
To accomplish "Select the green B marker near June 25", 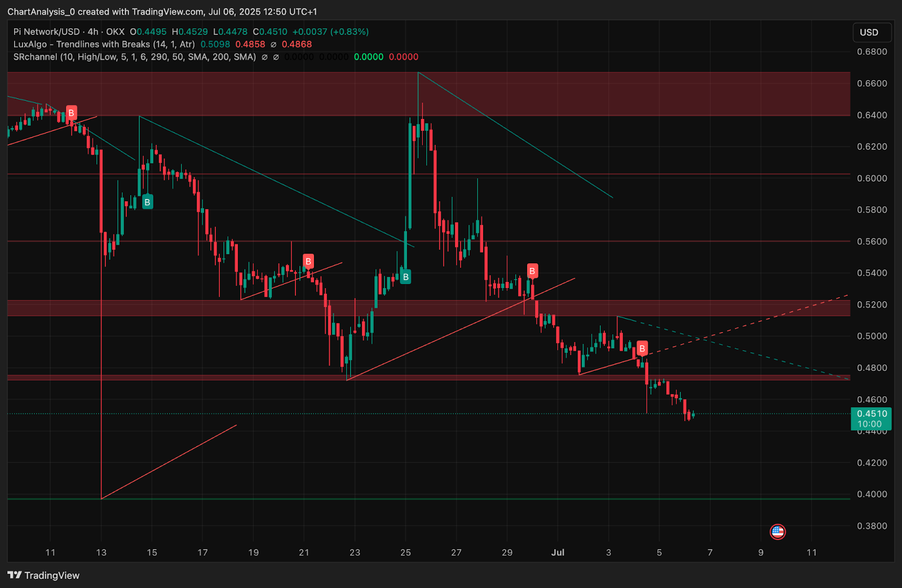I will click(x=405, y=277).
